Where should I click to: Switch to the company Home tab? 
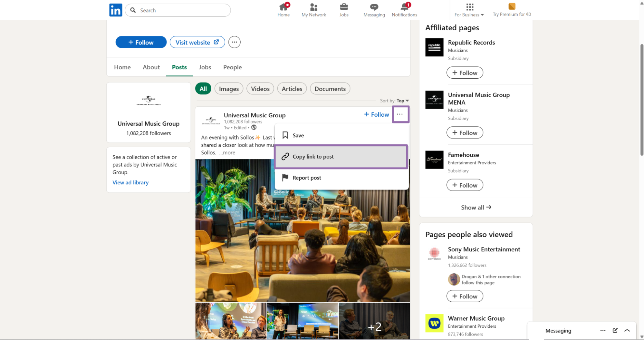[x=122, y=67]
